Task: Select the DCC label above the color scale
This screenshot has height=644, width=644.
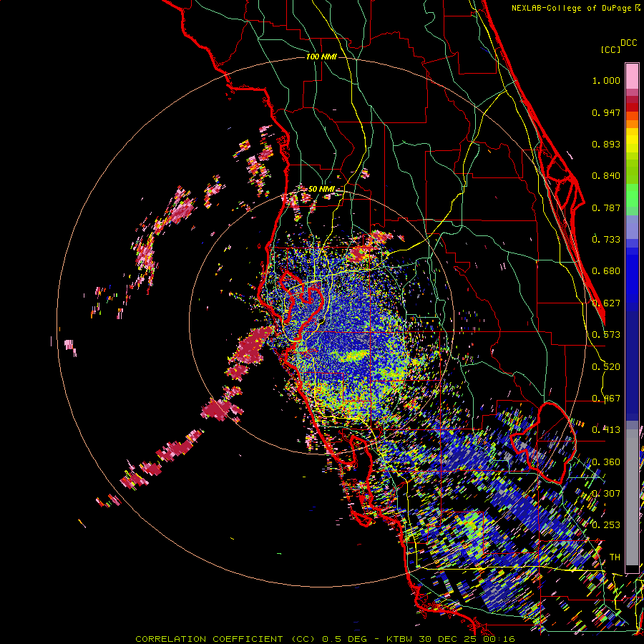Action: coord(628,43)
